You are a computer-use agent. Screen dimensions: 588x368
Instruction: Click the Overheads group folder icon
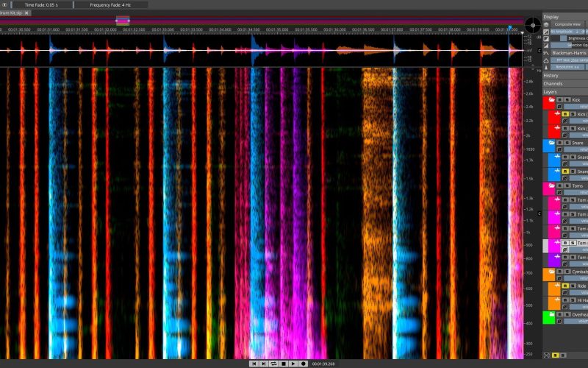point(551,314)
